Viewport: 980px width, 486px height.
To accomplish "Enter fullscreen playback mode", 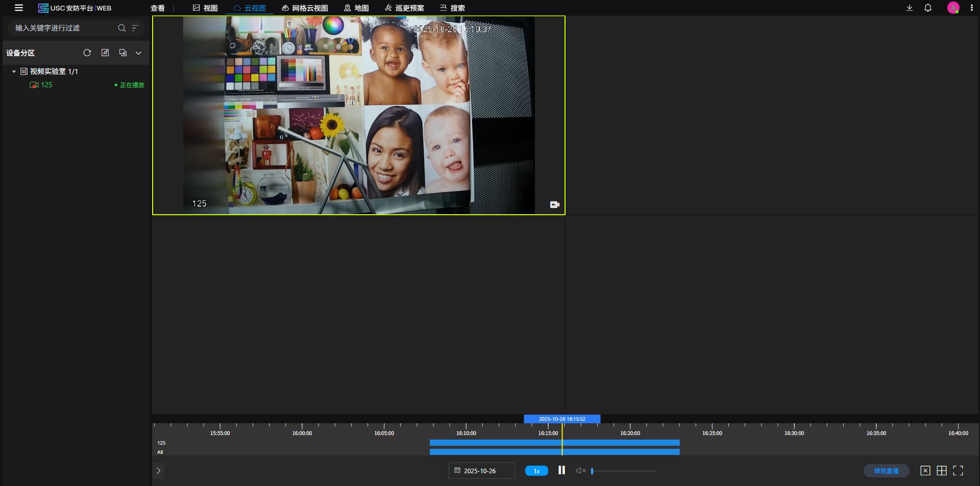I will tap(958, 471).
